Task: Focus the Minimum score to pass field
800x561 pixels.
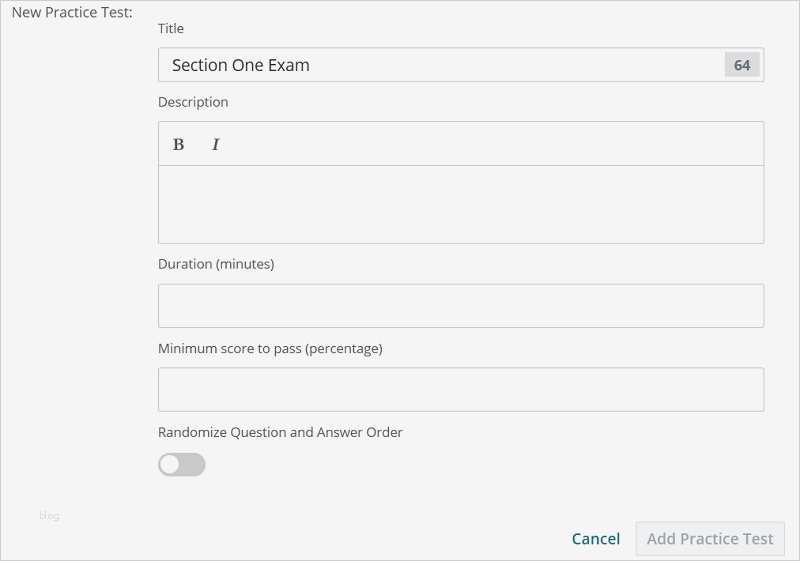Action: [x=460, y=390]
